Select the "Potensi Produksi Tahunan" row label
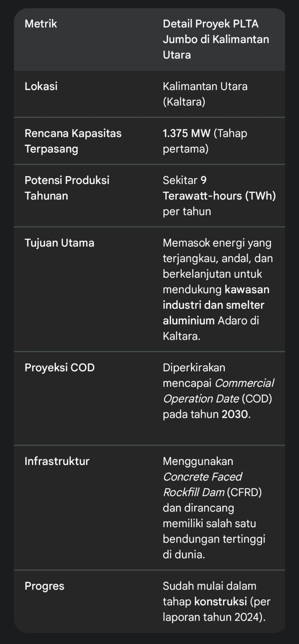The height and width of the screenshot is (644, 299). [x=67, y=188]
